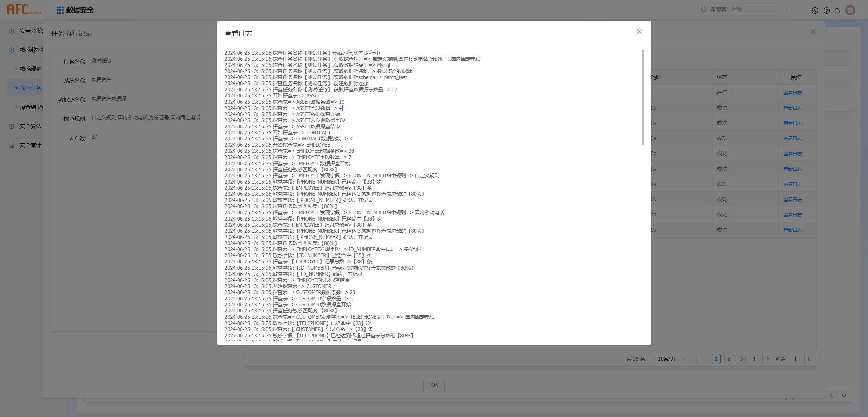
Task: Click page 2 pagination button
Action: pyautogui.click(x=729, y=359)
